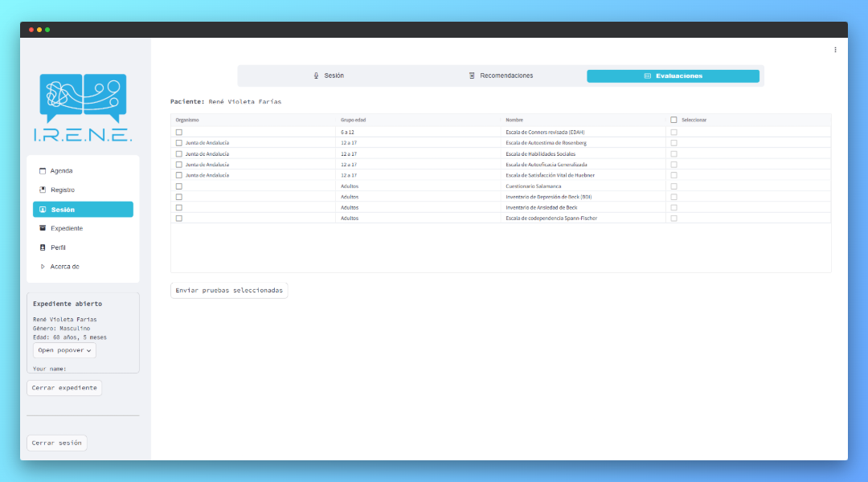Click the Registro icon in sidebar

(43, 190)
